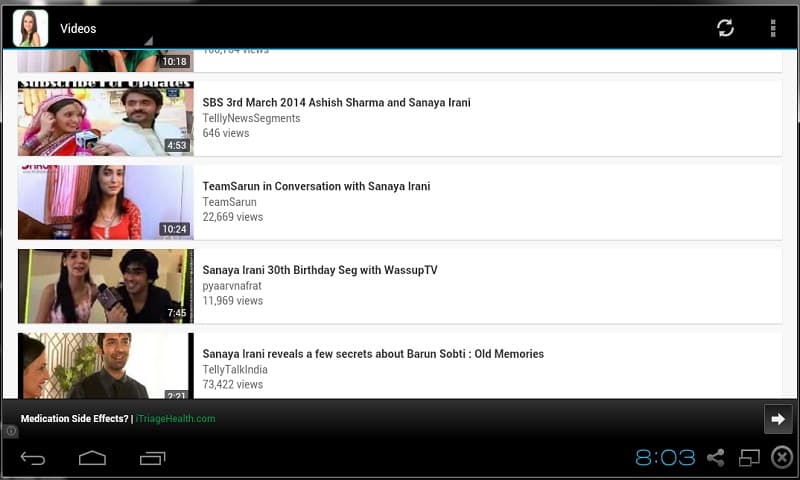Tap the refresh icon in the top bar
The height and width of the screenshot is (480, 800).
point(725,28)
